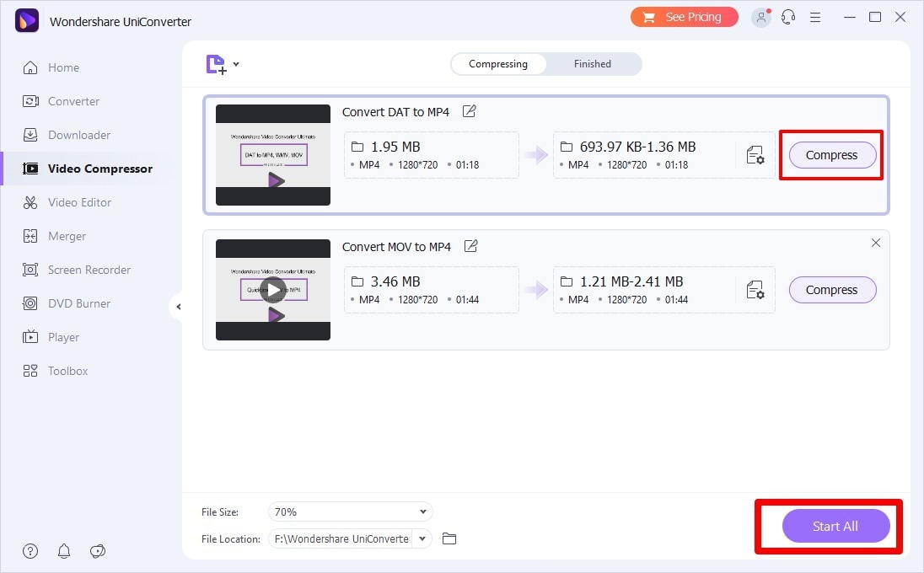The image size is (924, 573).
Task: Click the 01:18 source duration text
Action: coord(467,165)
